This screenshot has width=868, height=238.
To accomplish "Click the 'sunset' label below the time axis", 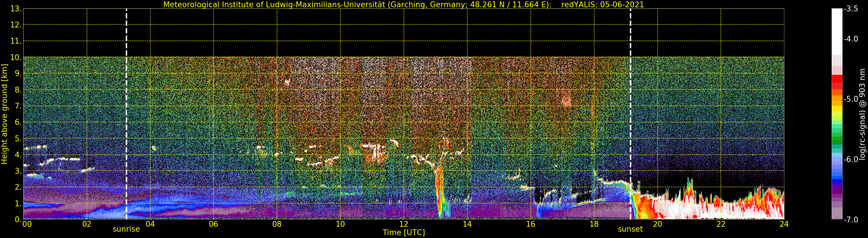I will (630, 229).
